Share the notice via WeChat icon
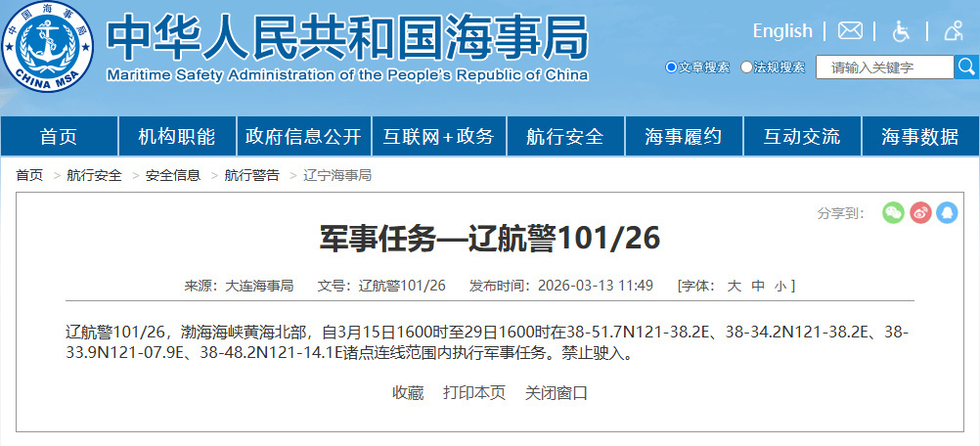 click(x=893, y=213)
